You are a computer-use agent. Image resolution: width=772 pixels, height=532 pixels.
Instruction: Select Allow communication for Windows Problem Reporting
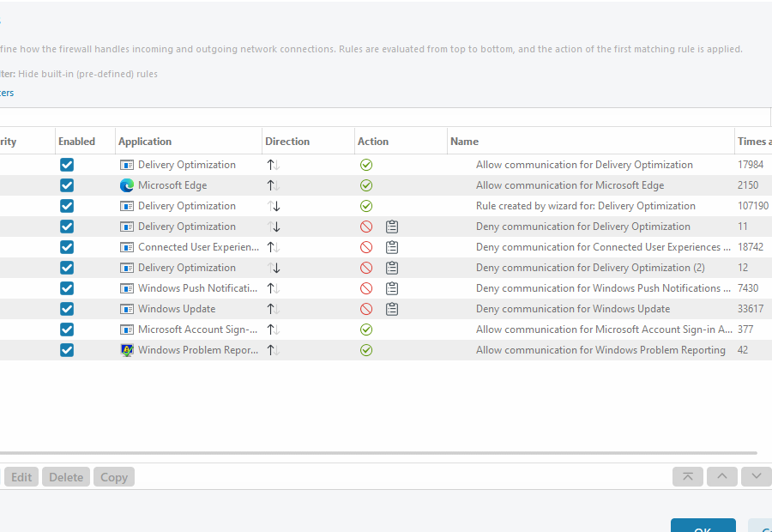click(x=600, y=350)
